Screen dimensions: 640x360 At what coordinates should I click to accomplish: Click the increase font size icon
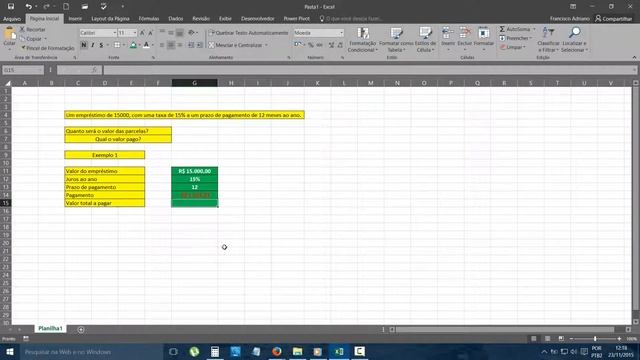click(x=142, y=33)
